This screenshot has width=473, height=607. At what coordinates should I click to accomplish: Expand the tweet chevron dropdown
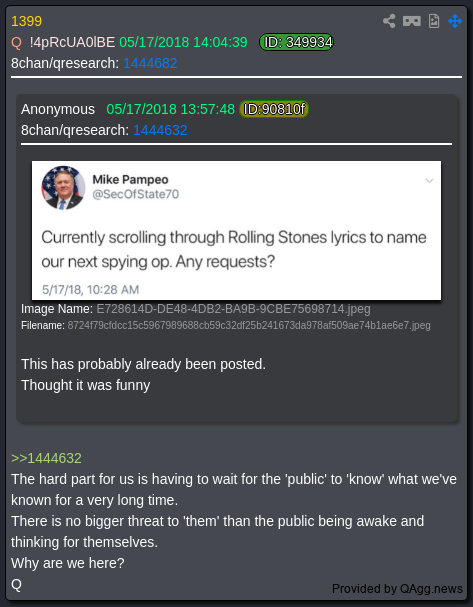click(429, 181)
